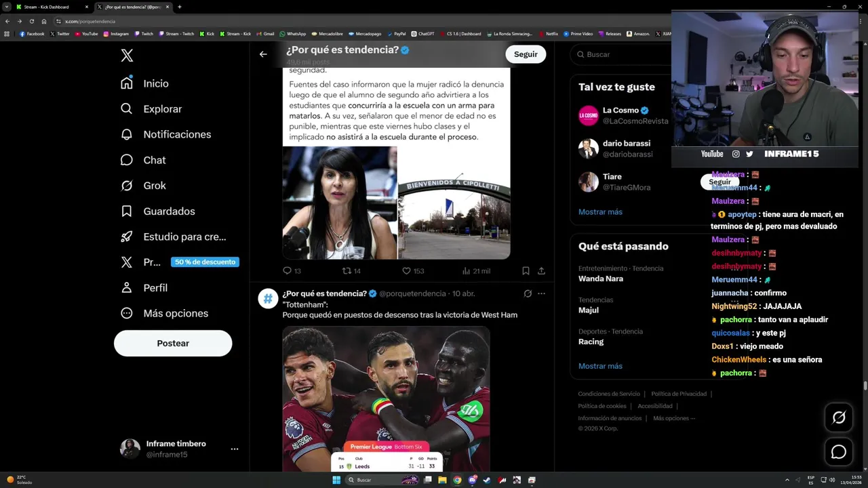
Task: Open Estudio para creadores
Action: tap(173, 237)
